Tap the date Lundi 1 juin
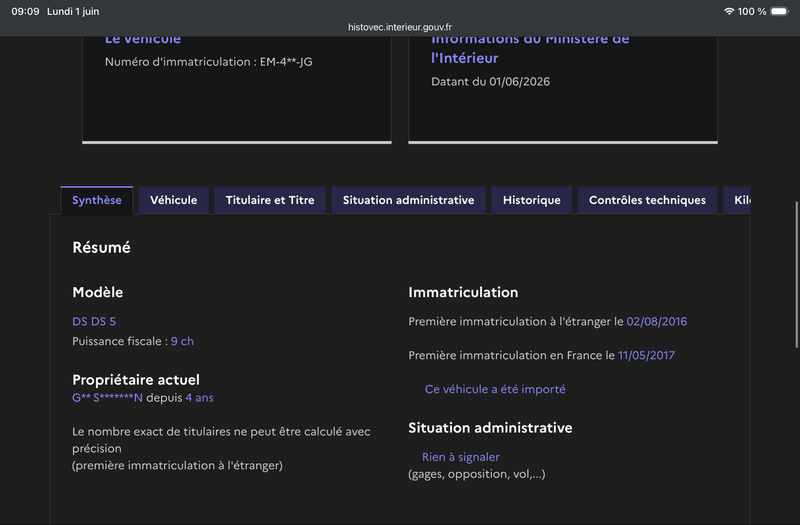 pyautogui.click(x=73, y=11)
